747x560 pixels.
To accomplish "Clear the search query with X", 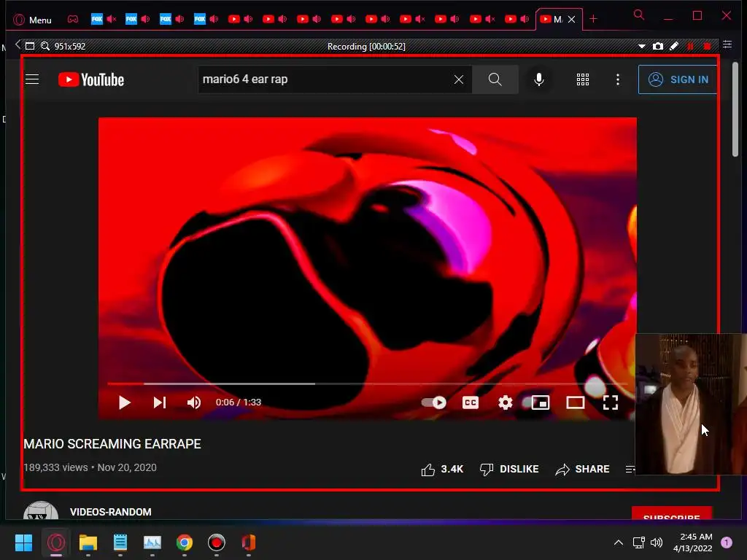I will click(x=459, y=79).
